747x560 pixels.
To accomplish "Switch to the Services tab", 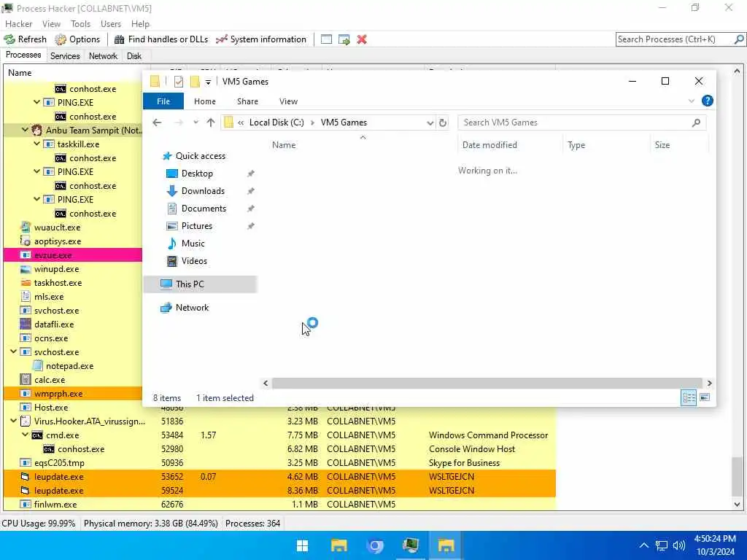I will (x=65, y=55).
